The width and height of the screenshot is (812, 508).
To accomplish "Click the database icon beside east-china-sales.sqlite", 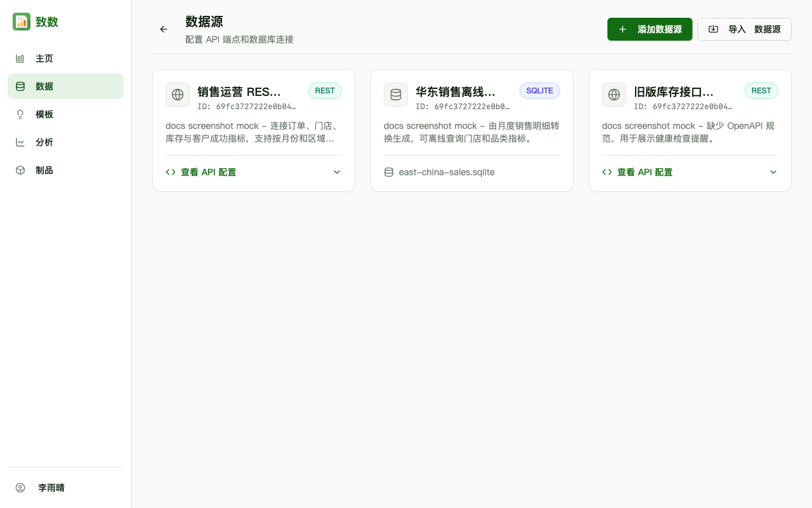I will click(389, 172).
